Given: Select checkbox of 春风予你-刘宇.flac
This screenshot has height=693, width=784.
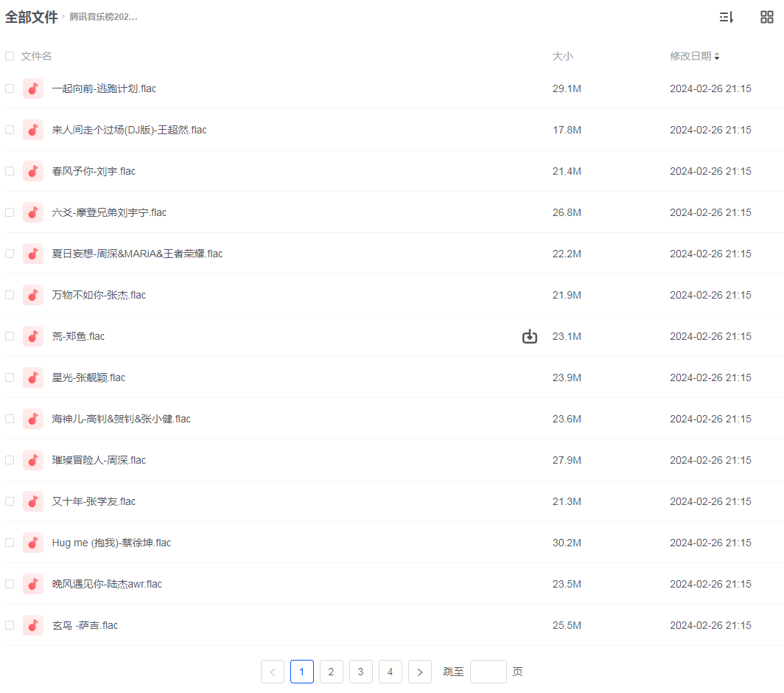Looking at the screenshot, I should 10,171.
